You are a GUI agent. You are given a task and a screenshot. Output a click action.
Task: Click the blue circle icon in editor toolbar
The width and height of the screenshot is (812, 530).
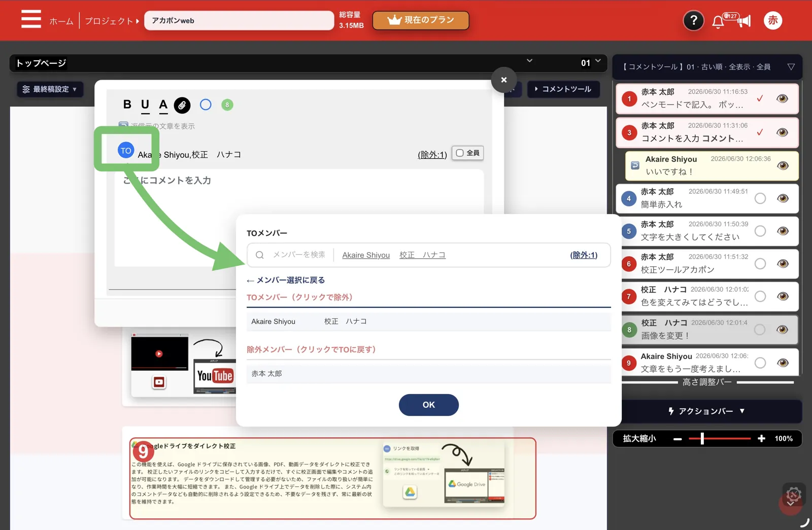coord(206,104)
